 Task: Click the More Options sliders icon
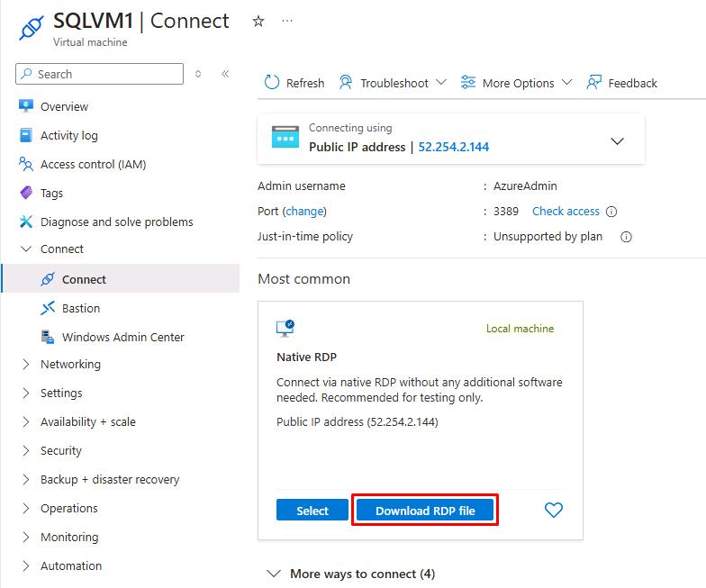click(468, 83)
